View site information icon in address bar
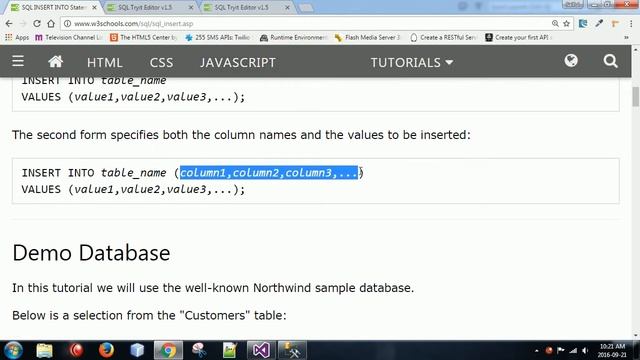Viewport: 640px width, 360px height. [67, 24]
